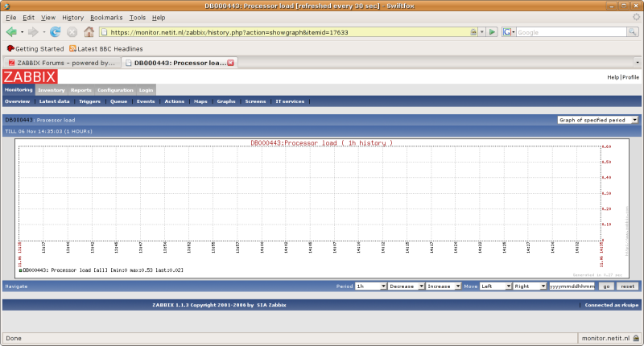Open Graphs page
The width and height of the screenshot is (644, 346).
tap(226, 101)
